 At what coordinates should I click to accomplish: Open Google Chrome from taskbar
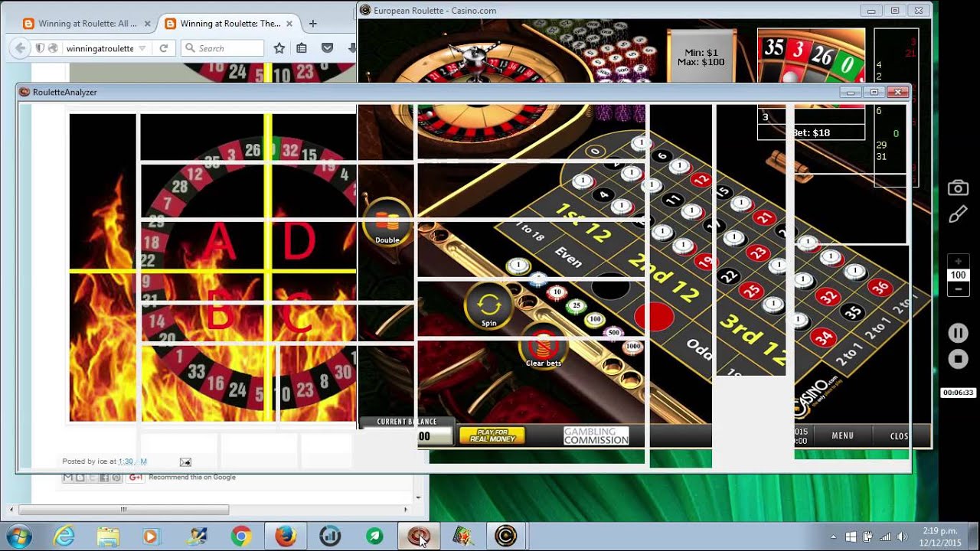240,536
